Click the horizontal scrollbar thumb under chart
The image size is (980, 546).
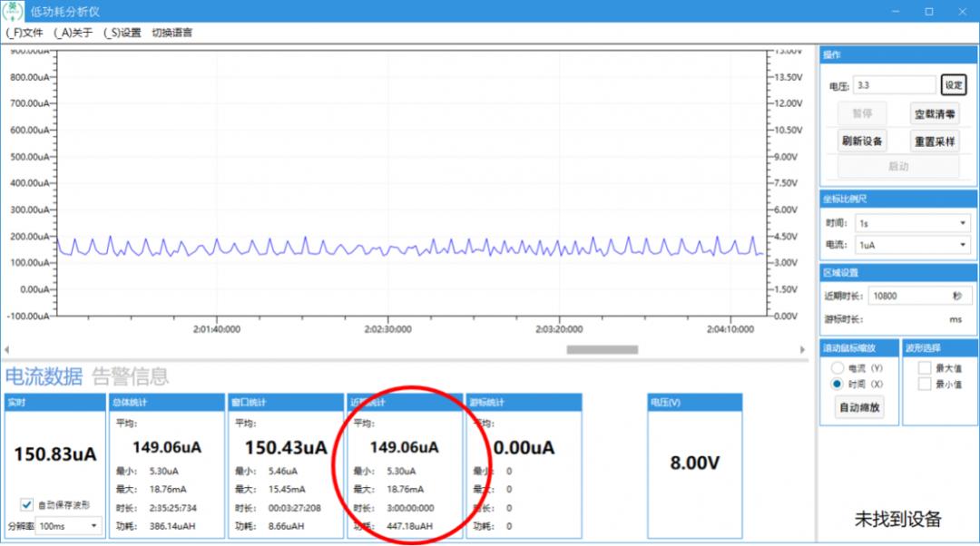coord(602,349)
